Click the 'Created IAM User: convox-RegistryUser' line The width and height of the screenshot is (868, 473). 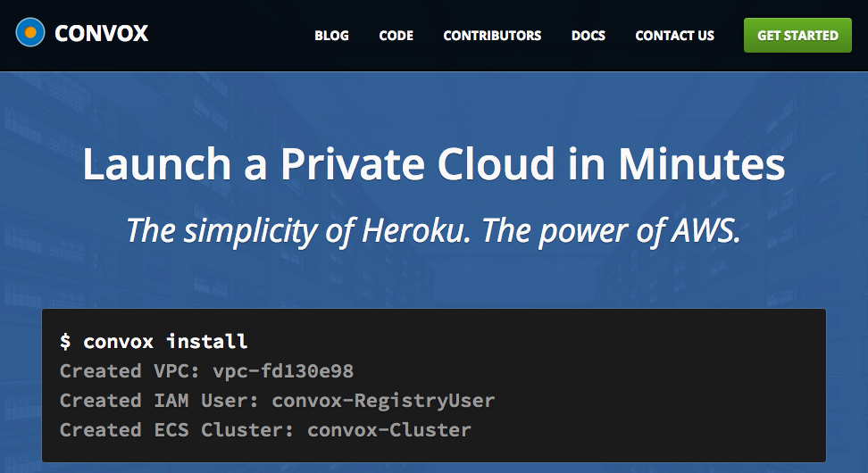click(x=278, y=401)
